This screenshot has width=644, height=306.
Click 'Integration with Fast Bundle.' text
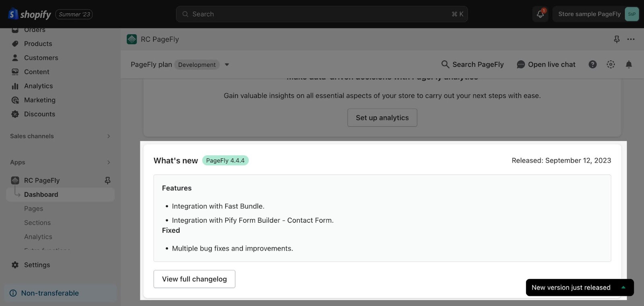click(x=218, y=206)
